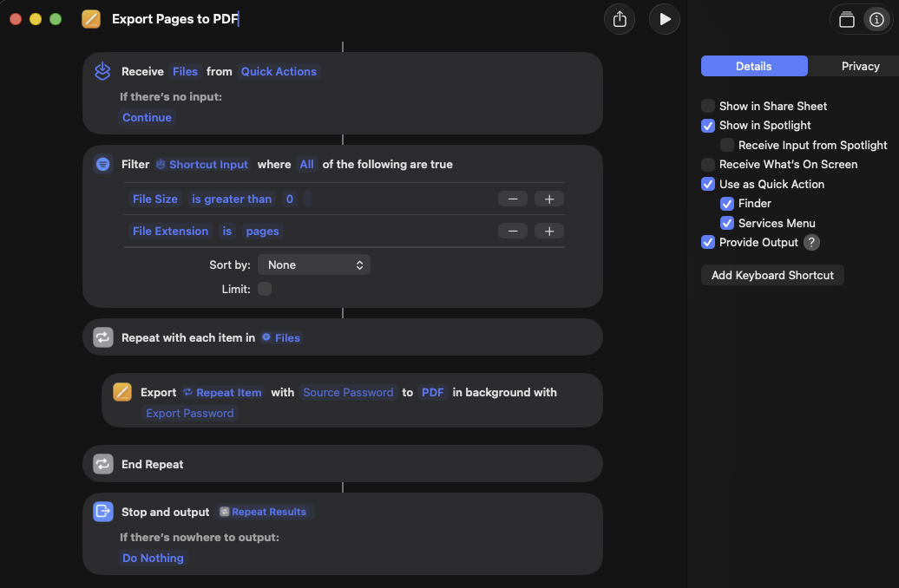The width and height of the screenshot is (899, 588).
Task: Click the file size unit field after 0
Action: point(308,199)
